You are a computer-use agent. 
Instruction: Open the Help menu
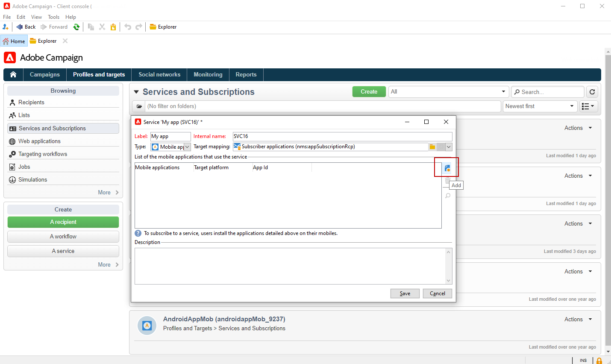point(70,17)
